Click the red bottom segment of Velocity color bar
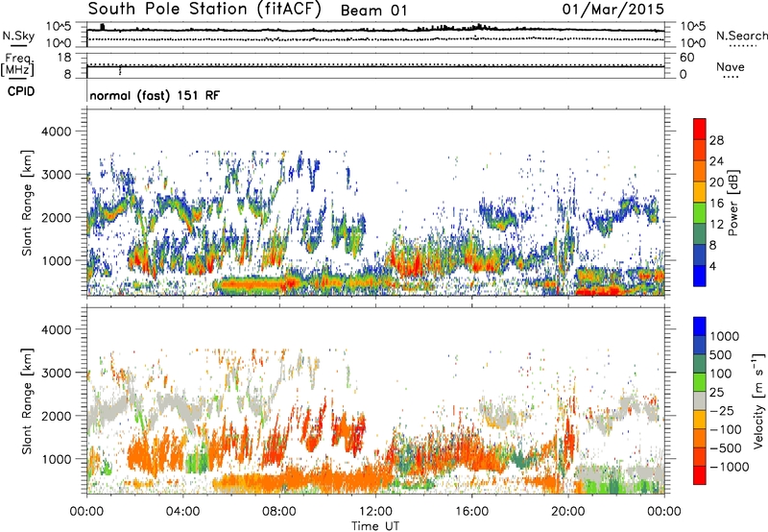The image size is (768, 532). (x=700, y=475)
